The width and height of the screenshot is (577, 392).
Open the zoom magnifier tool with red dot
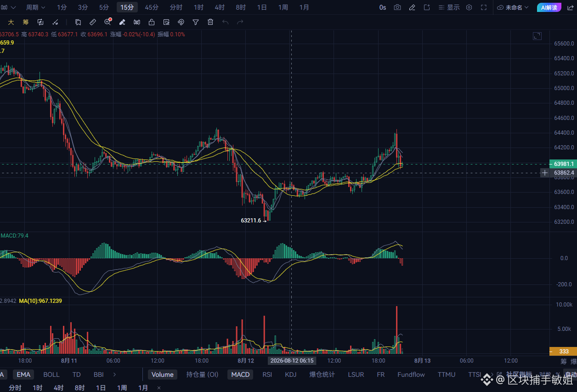(107, 22)
